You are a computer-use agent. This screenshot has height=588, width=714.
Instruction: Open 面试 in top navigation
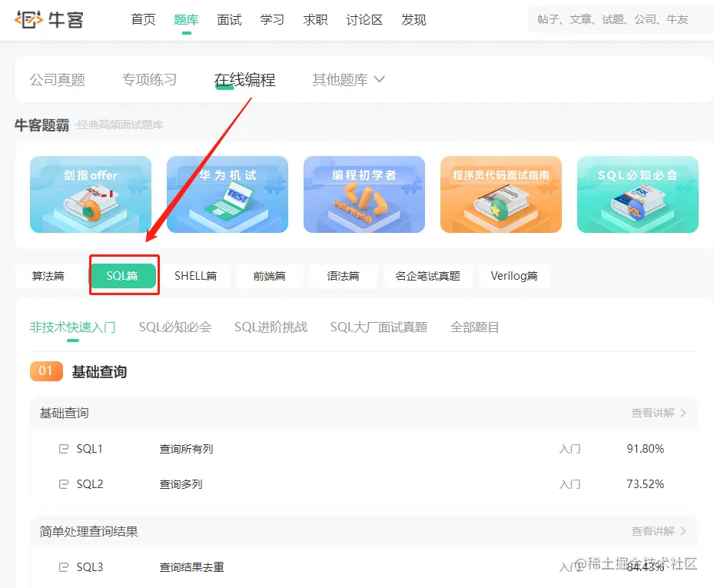tap(229, 19)
